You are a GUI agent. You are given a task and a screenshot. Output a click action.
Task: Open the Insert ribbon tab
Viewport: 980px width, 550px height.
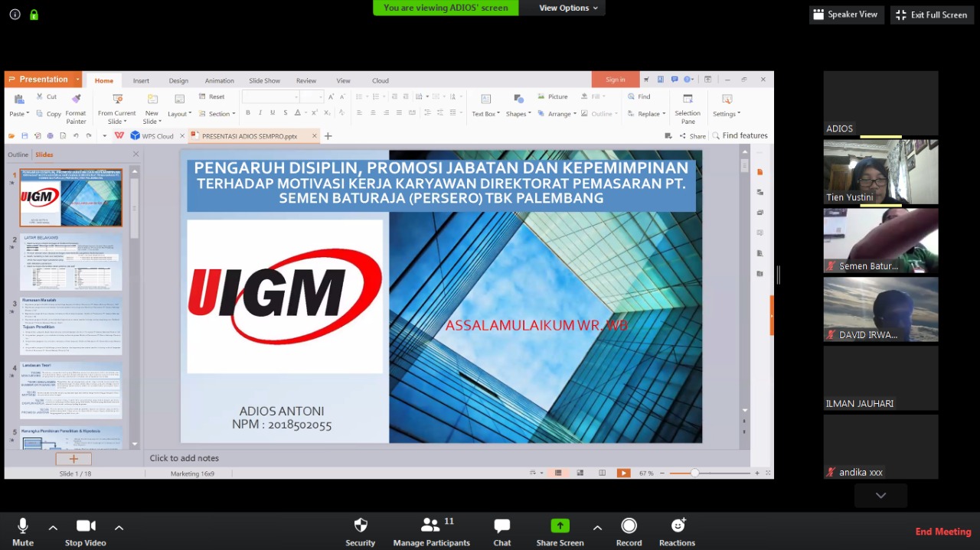pos(141,80)
